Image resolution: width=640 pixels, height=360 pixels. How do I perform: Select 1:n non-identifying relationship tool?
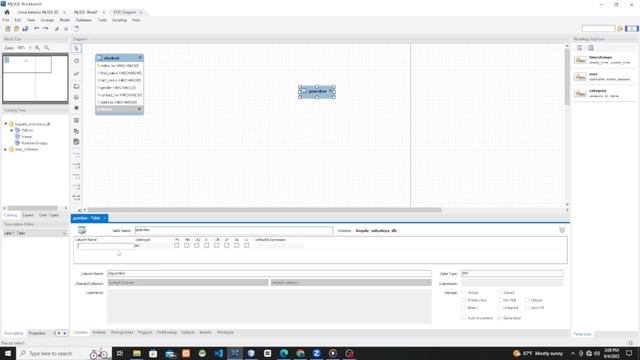[76, 166]
